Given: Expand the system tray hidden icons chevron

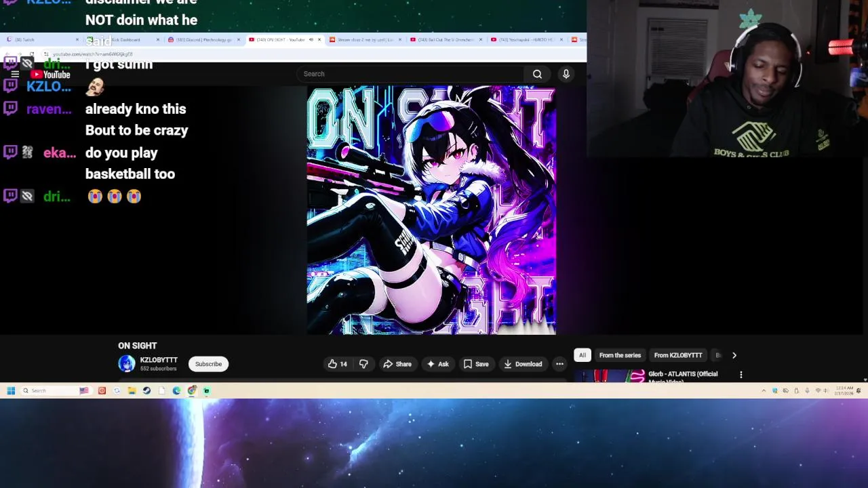Looking at the screenshot, I should pos(764,391).
